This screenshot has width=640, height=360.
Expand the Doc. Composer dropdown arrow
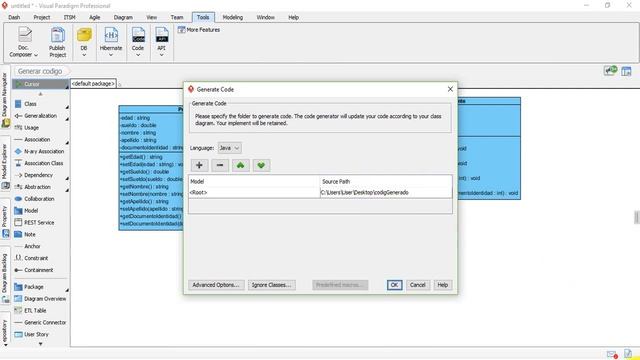pyautogui.click(x=36, y=55)
